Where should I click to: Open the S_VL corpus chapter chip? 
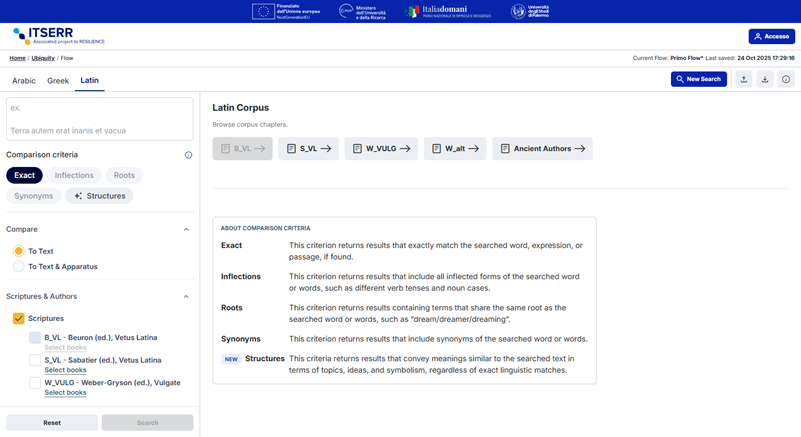(308, 149)
